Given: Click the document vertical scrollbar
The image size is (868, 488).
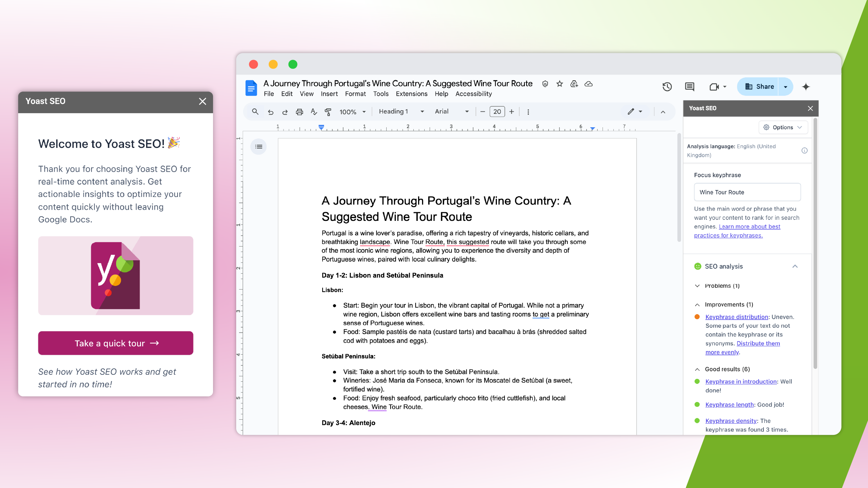Looking at the screenshot, I should 679,188.
